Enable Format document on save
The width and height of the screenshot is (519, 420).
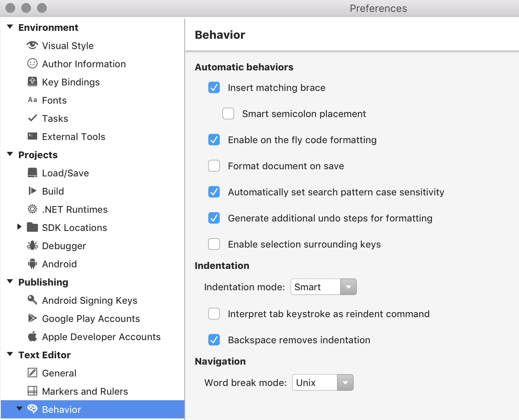coord(214,166)
